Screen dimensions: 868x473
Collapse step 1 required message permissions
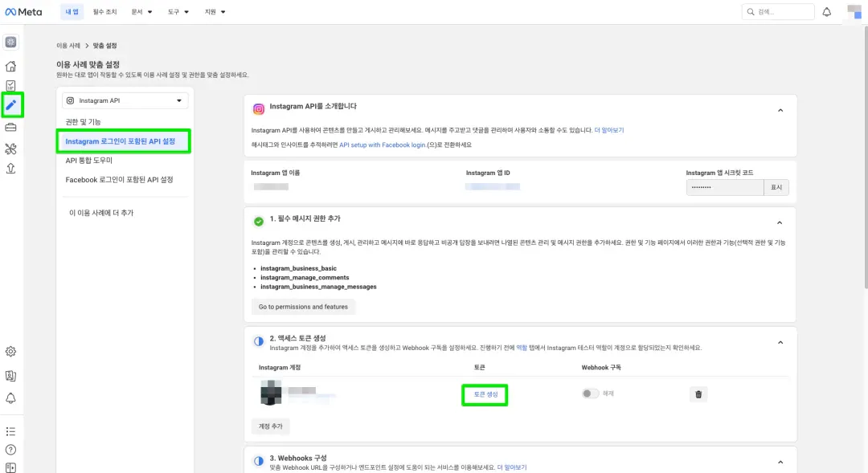click(x=780, y=222)
